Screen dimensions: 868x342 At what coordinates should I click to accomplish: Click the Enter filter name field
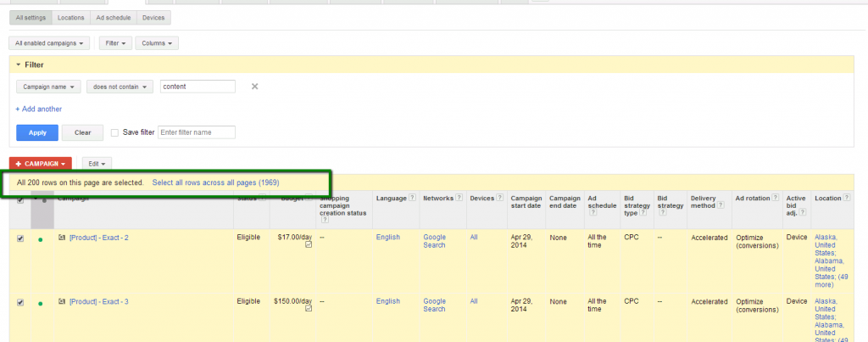(197, 132)
